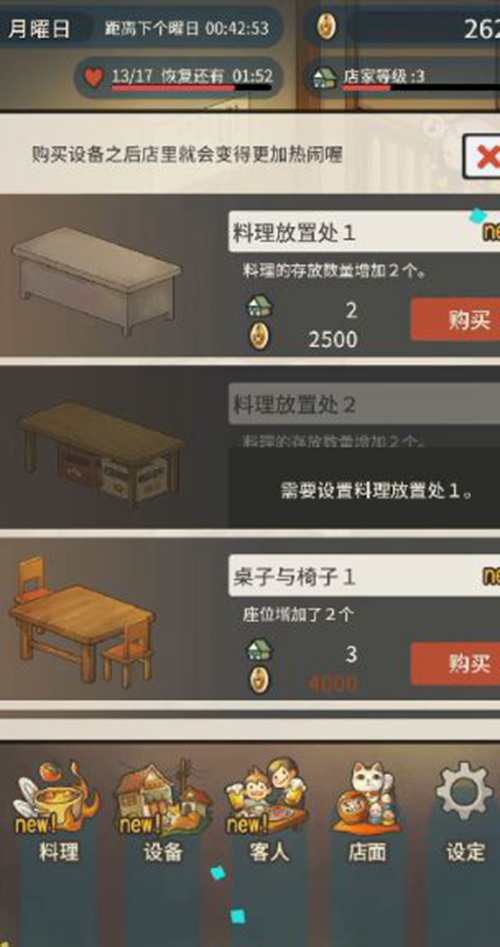
Task: Buy 料理放置处1 with 购买 button
Action: coord(457,319)
